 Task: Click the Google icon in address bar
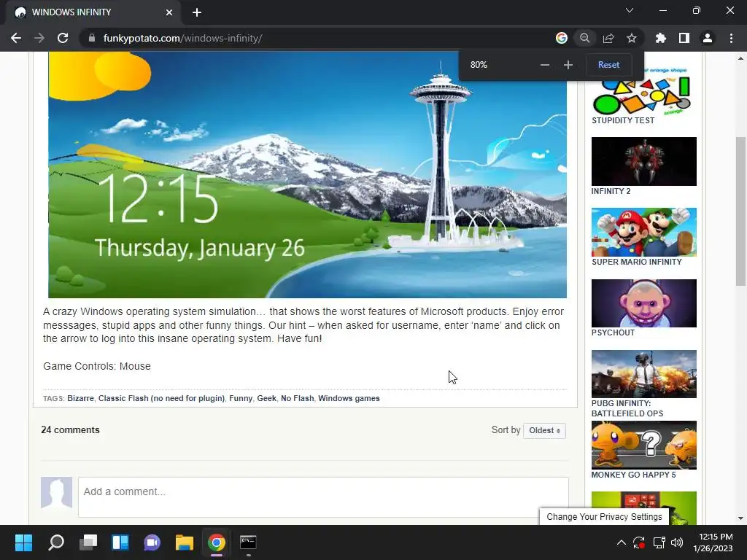tap(562, 38)
